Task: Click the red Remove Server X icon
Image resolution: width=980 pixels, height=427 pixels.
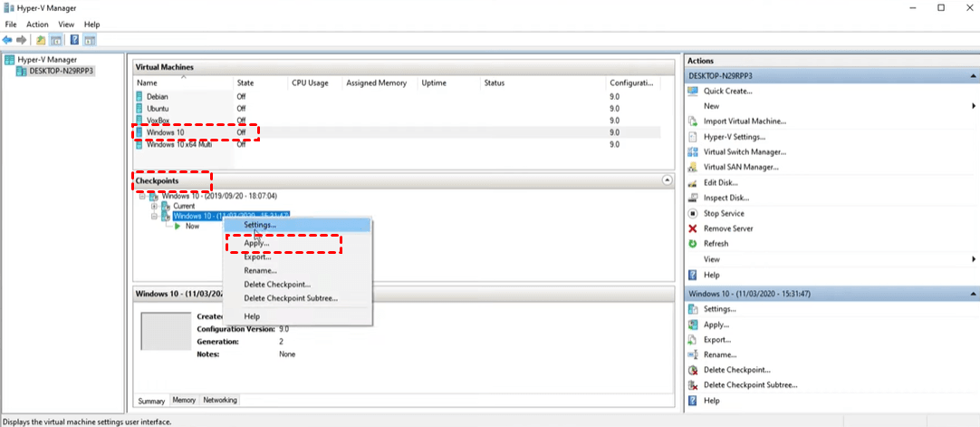Action: (693, 228)
